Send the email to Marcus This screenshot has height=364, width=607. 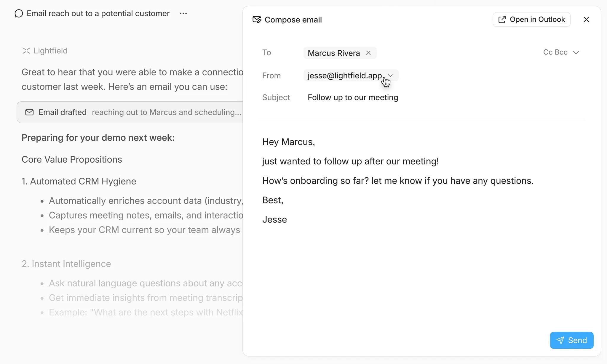pyautogui.click(x=571, y=340)
